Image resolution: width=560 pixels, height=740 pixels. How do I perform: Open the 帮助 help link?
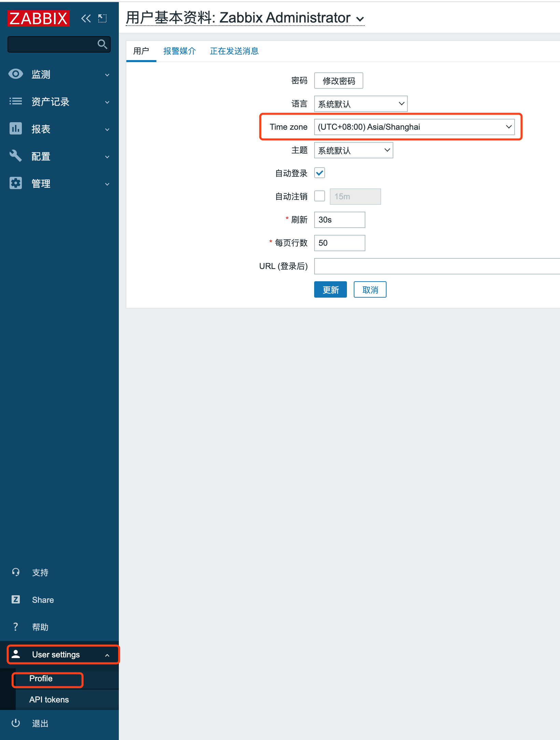click(40, 627)
